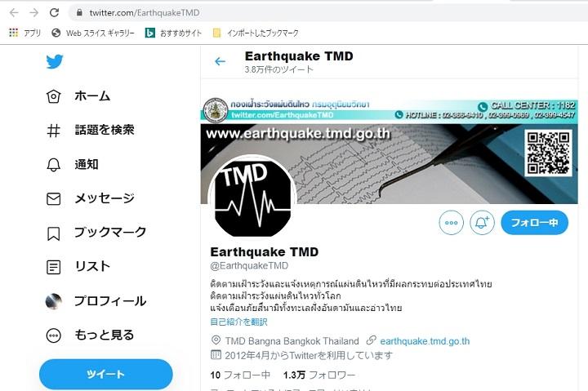Open ホーム from the sidebar

point(78,96)
